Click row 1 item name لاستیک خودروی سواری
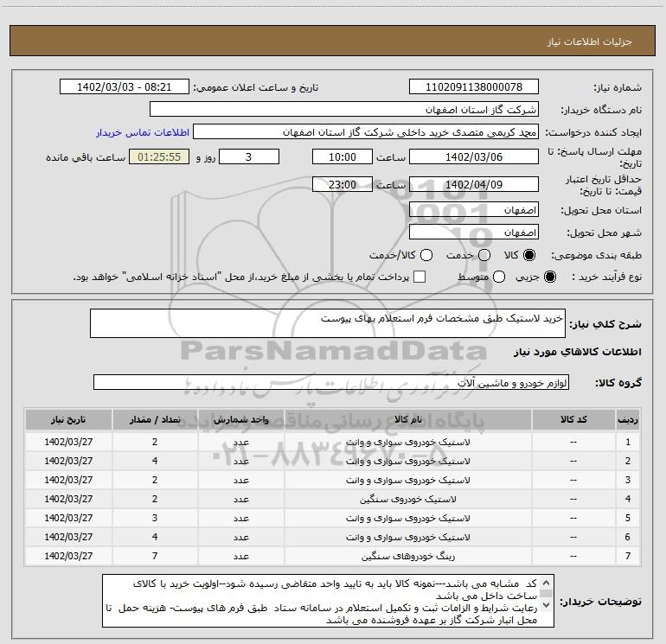 pos(407,442)
